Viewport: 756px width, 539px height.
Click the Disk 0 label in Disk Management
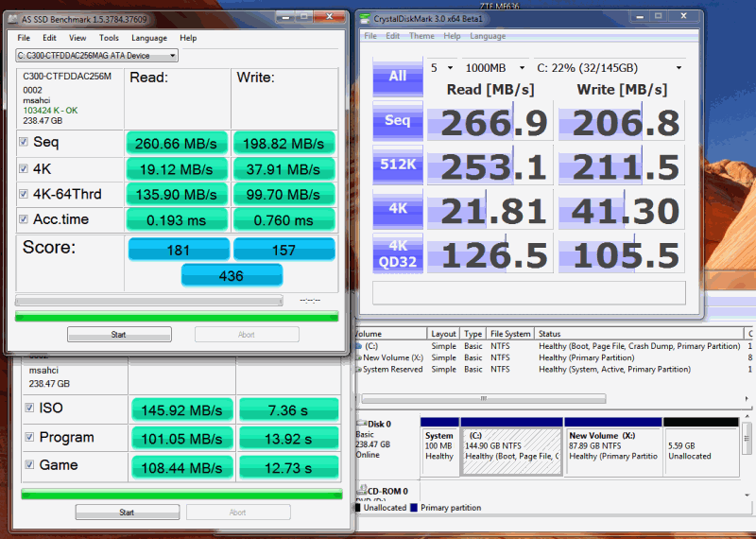379,425
